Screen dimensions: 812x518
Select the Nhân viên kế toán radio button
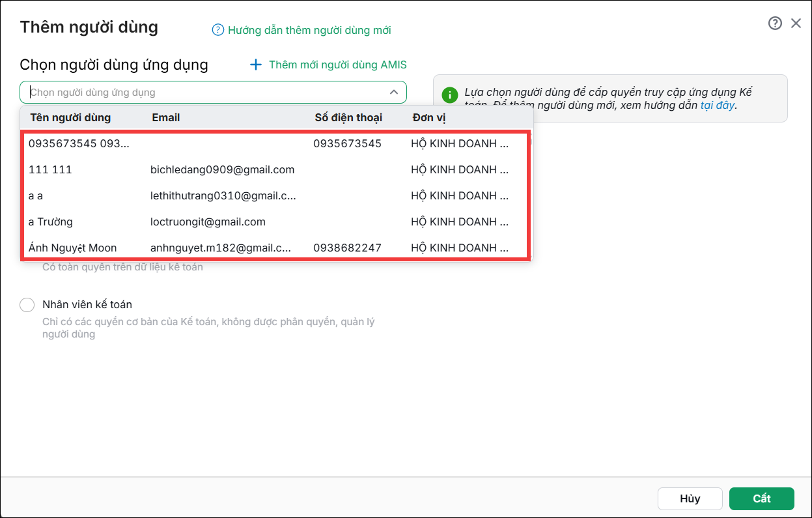coord(27,305)
